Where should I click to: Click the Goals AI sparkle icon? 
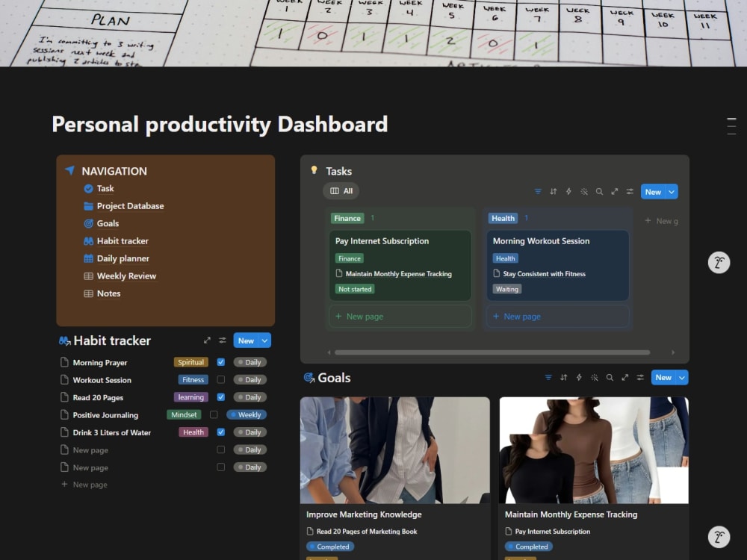point(594,377)
